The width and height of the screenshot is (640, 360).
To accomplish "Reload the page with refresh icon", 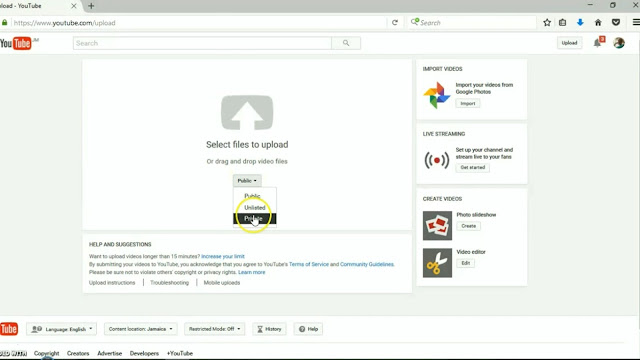I will 395,23.
